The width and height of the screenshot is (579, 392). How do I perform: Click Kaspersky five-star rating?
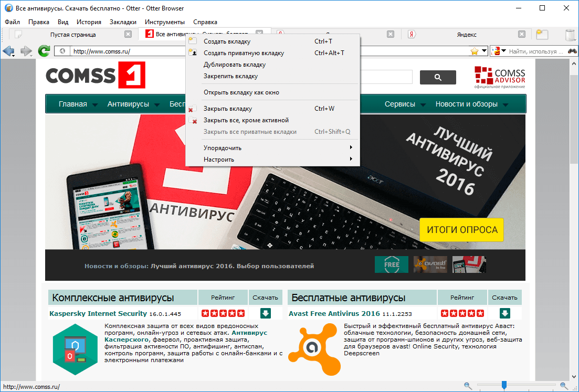223,313
